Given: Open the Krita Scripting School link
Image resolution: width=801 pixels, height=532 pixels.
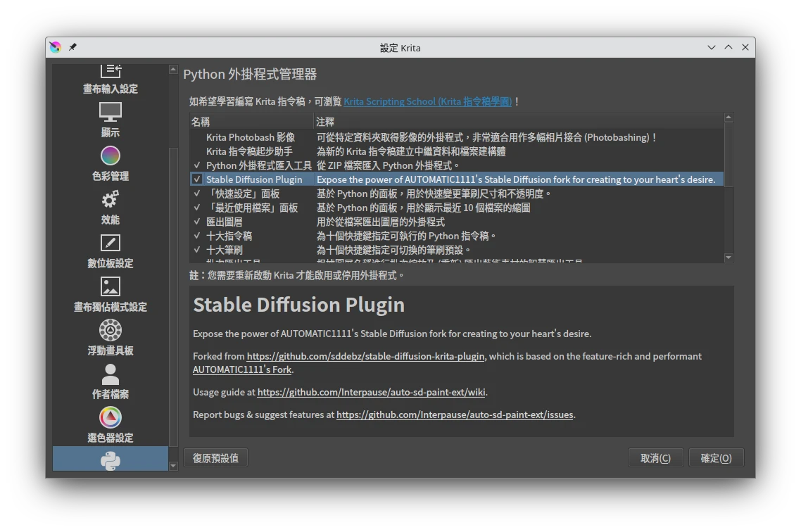Looking at the screenshot, I should coord(427,101).
